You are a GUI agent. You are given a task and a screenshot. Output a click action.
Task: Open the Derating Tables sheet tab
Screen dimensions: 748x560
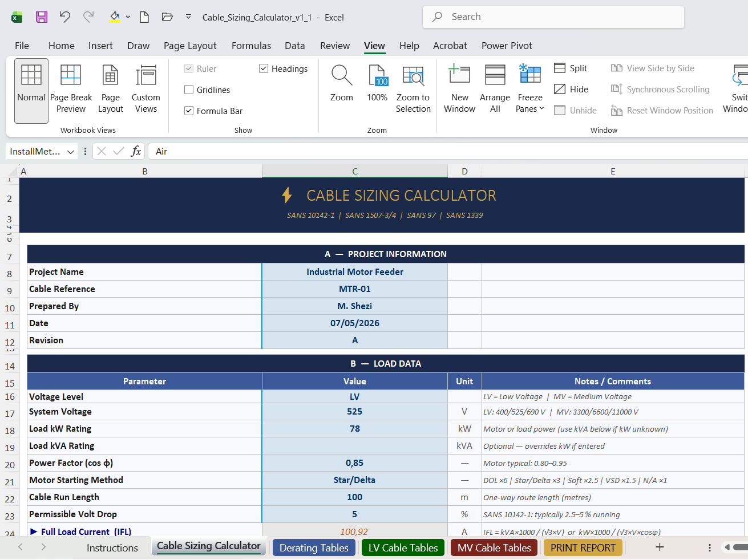314,547
